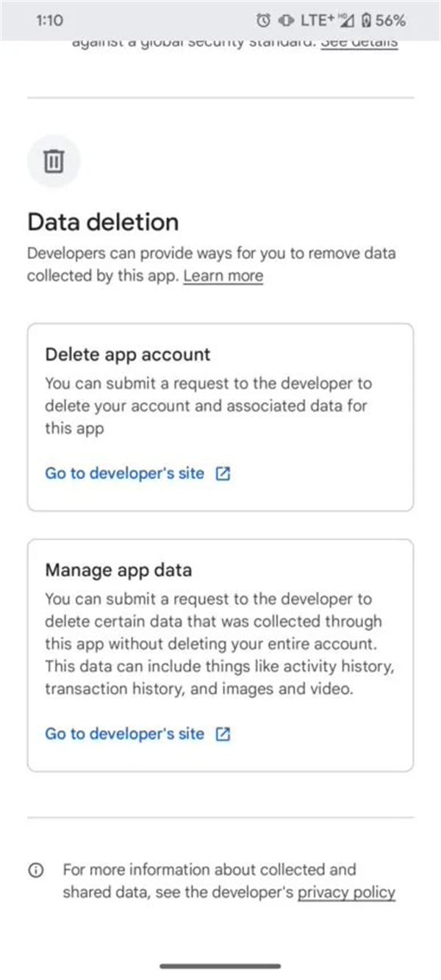
Task: Tap the trash can Data deletion icon
Action: coord(54,160)
